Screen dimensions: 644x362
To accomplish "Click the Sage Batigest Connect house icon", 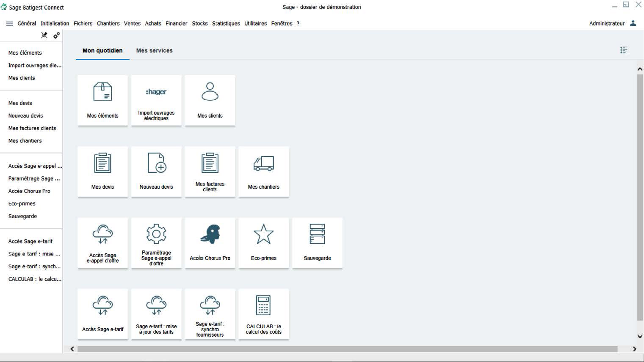I will click(x=4, y=7).
